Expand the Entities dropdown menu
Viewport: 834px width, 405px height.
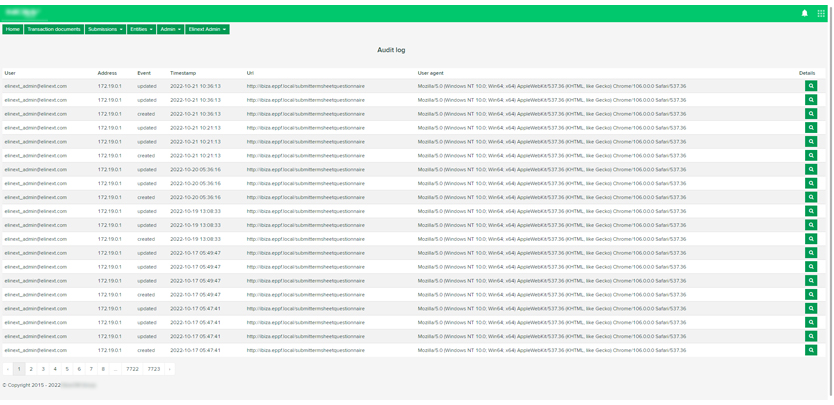141,29
